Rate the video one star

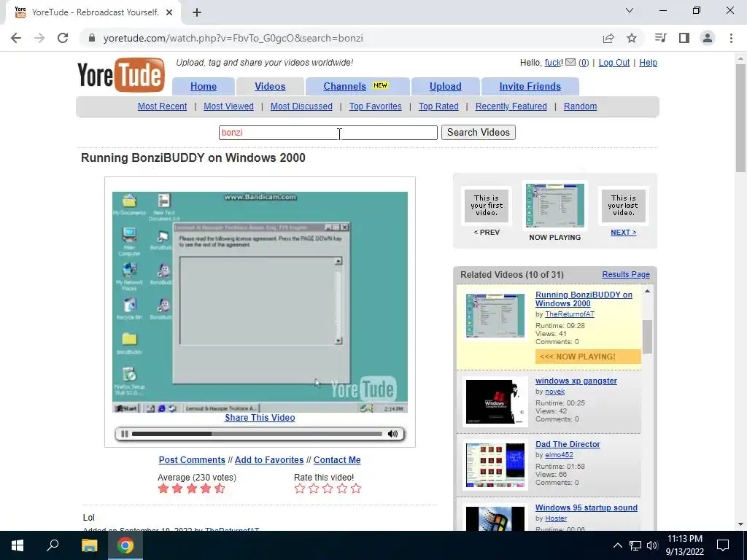pos(300,489)
